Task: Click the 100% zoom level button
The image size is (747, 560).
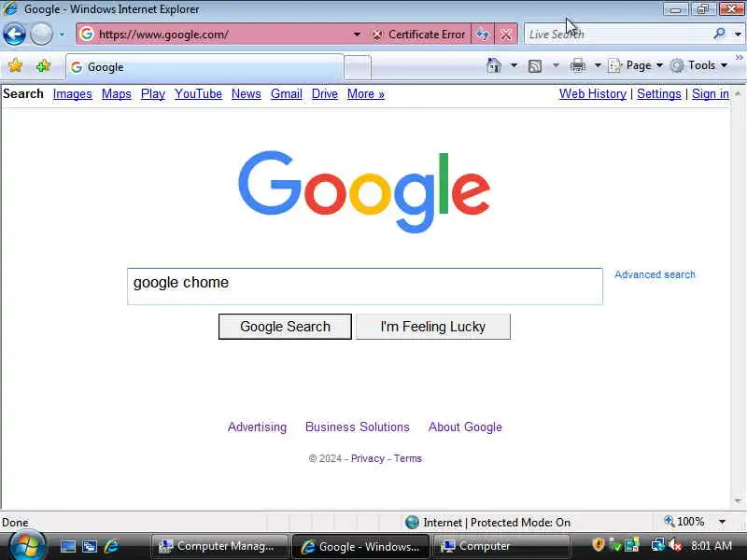Action: pyautogui.click(x=684, y=522)
